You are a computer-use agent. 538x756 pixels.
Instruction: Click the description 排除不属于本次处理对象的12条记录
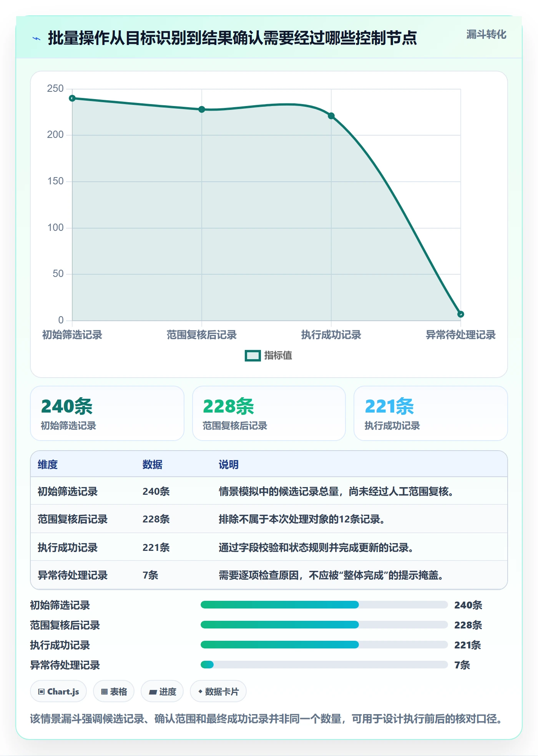(x=302, y=519)
